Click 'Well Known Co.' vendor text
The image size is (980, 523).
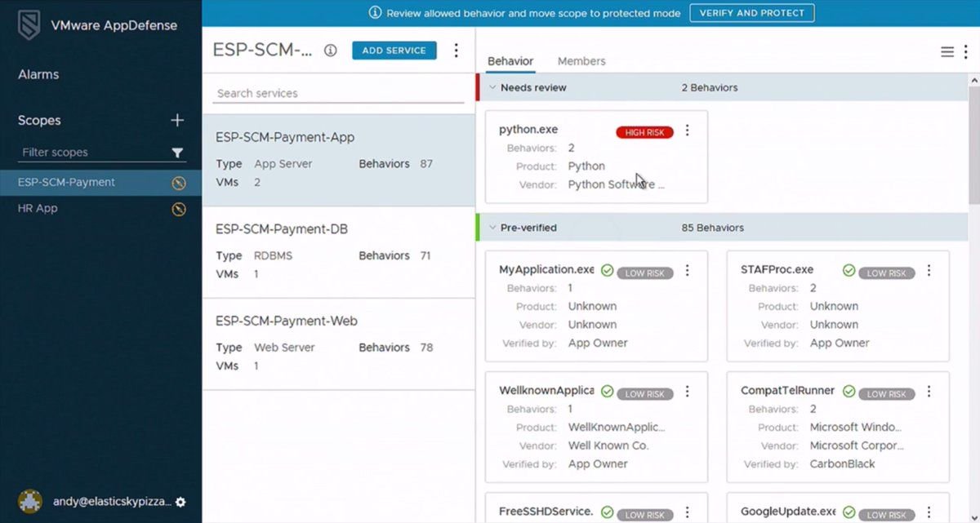pos(608,445)
